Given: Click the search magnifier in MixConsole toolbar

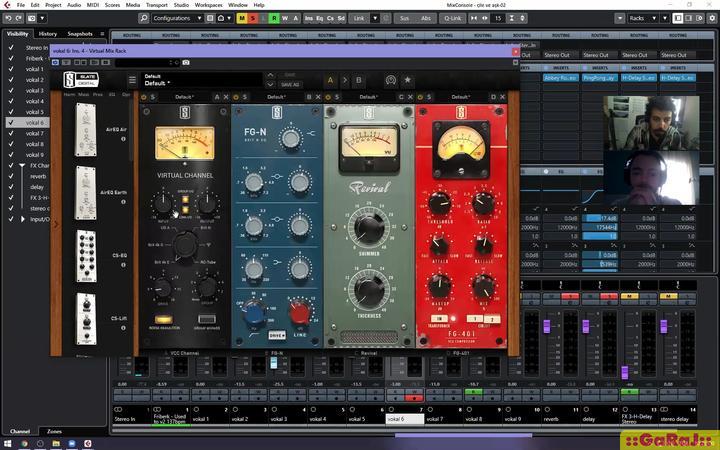Looking at the screenshot, I should click(x=144, y=18).
